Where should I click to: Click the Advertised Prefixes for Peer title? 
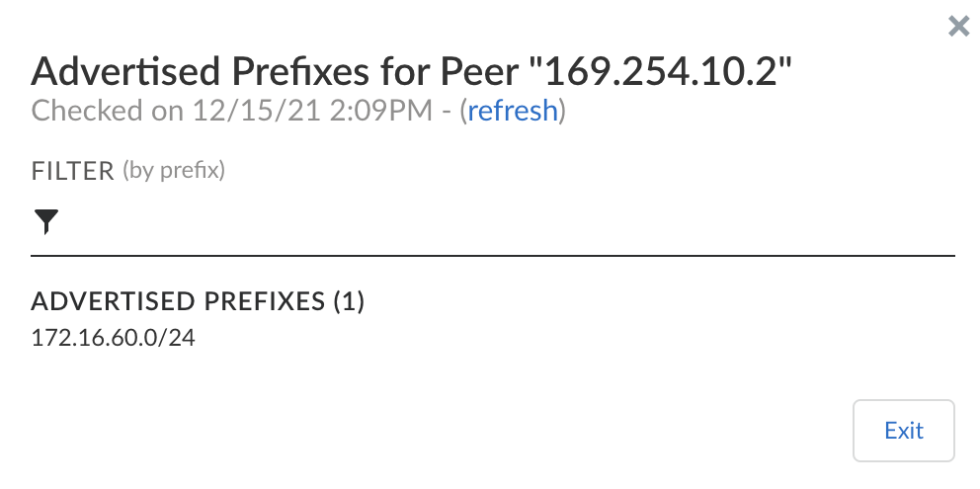(x=277, y=71)
